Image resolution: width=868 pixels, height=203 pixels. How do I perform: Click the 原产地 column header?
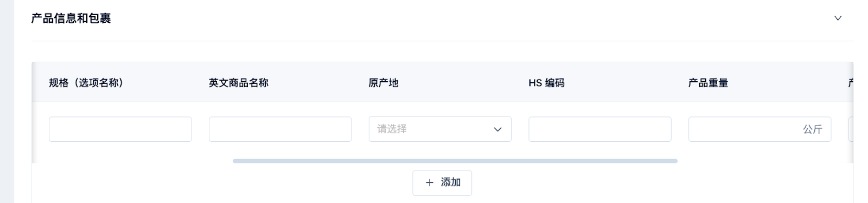[x=384, y=83]
